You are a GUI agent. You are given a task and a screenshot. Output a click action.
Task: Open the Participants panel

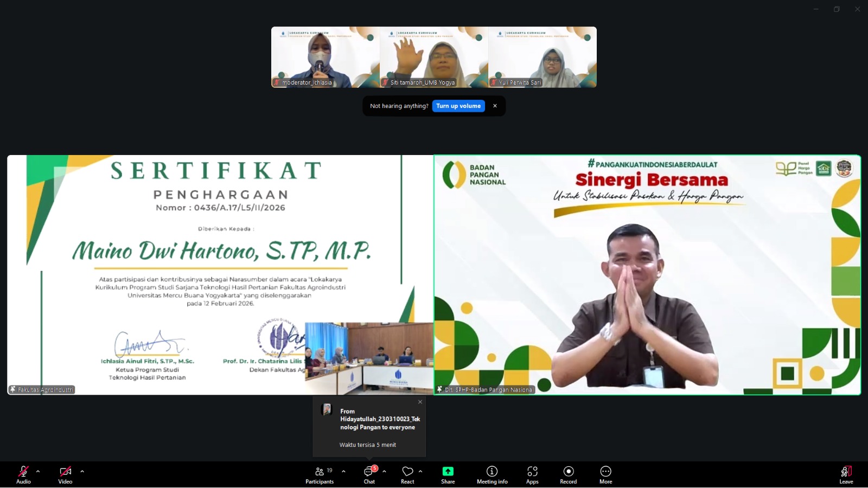(x=320, y=474)
